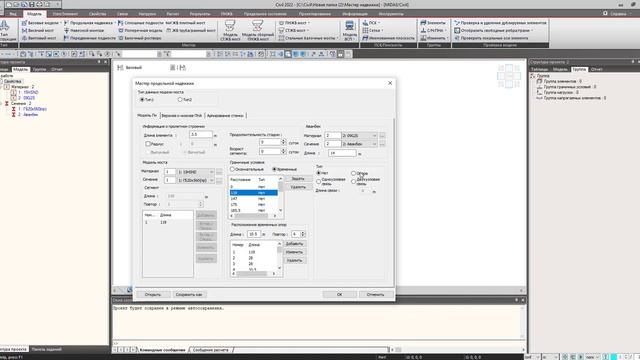Click the Справка help icon in ribbon bar

pos(605,13)
